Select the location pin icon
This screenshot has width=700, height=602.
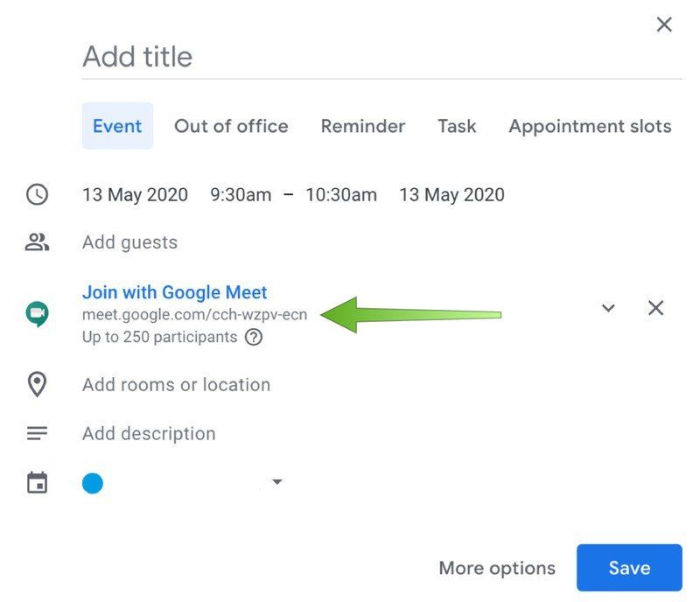(x=36, y=384)
